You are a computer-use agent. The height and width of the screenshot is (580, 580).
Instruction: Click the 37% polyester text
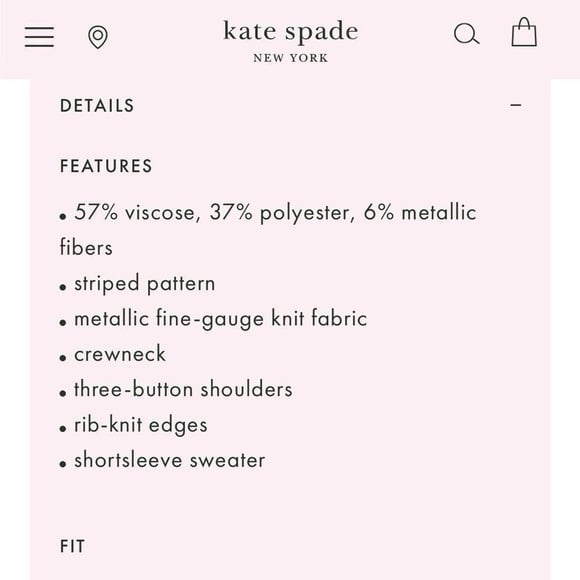coord(279,213)
